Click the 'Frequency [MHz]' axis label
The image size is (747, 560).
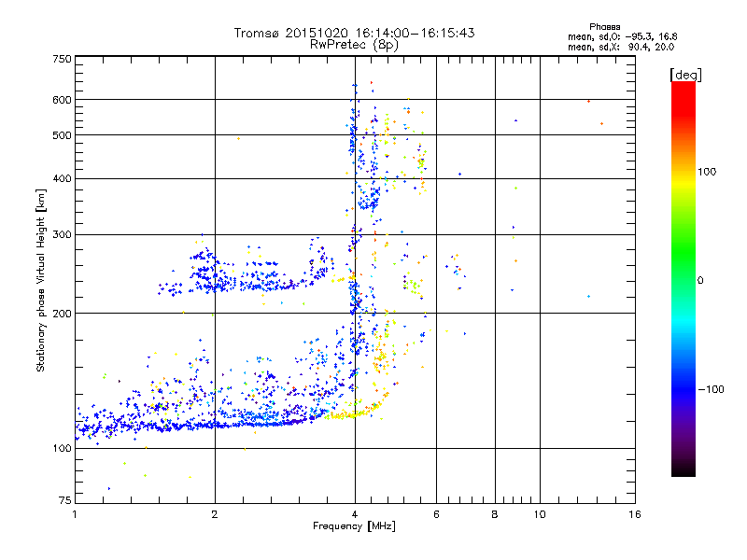coord(354,525)
